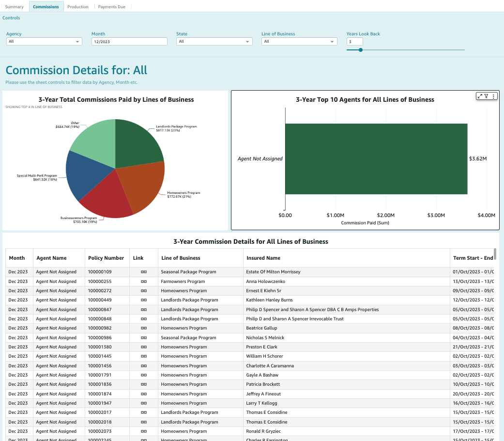The image size is (504, 441).
Task: Open three-dot menu on Top 10 Agents chart
Action: [493, 96]
